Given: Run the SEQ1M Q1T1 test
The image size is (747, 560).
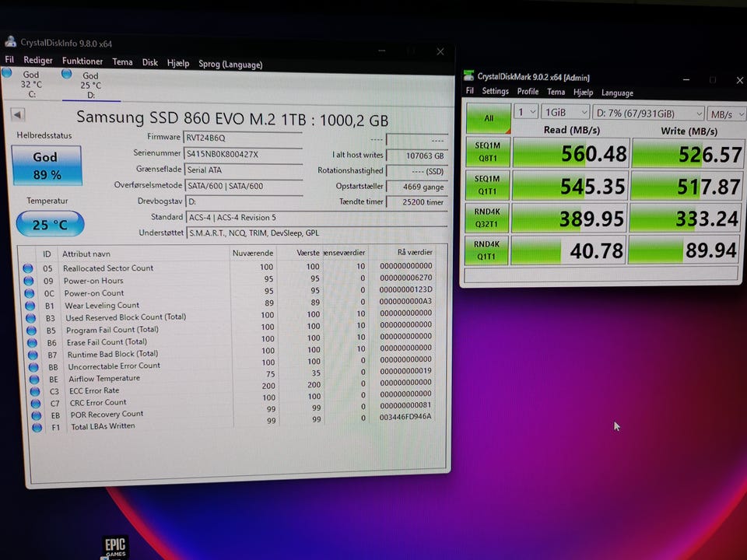Looking at the screenshot, I should pos(487,185).
